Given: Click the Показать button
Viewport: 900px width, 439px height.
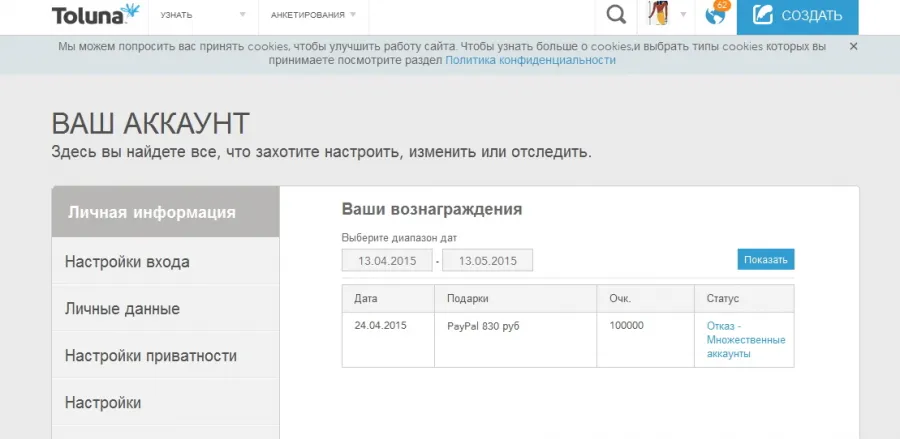Looking at the screenshot, I should tap(766, 259).
